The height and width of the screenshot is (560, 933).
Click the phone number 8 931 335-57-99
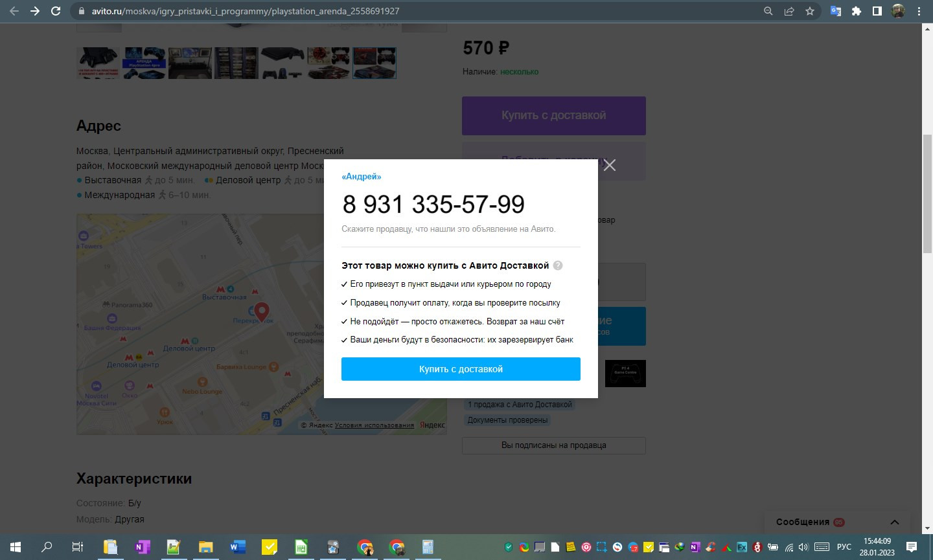pos(433,205)
